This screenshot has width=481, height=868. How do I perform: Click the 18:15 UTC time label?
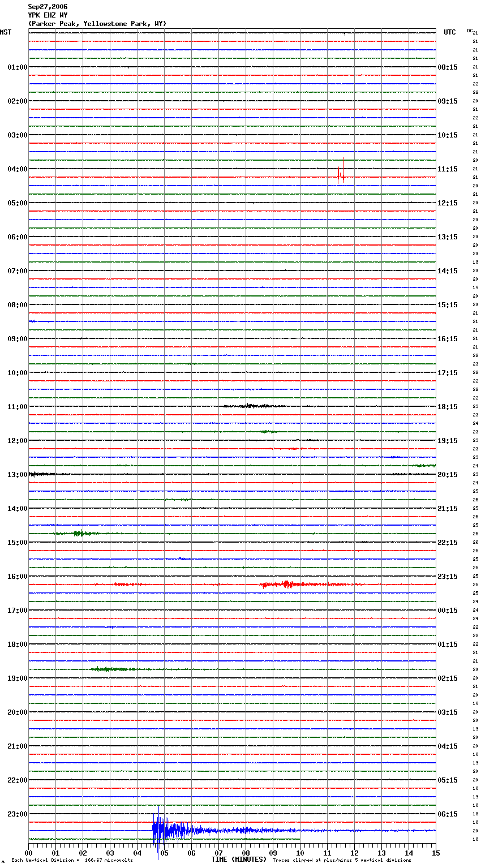448,407
